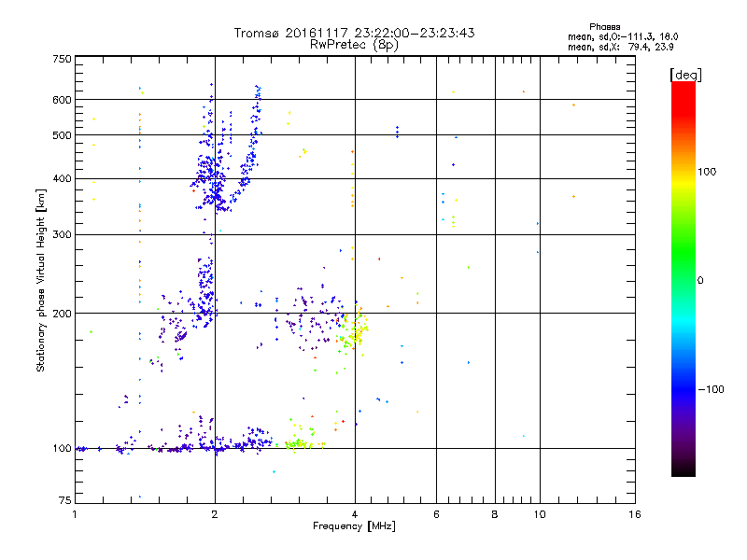Click the colorbar's "-100" tick label

coord(711,389)
